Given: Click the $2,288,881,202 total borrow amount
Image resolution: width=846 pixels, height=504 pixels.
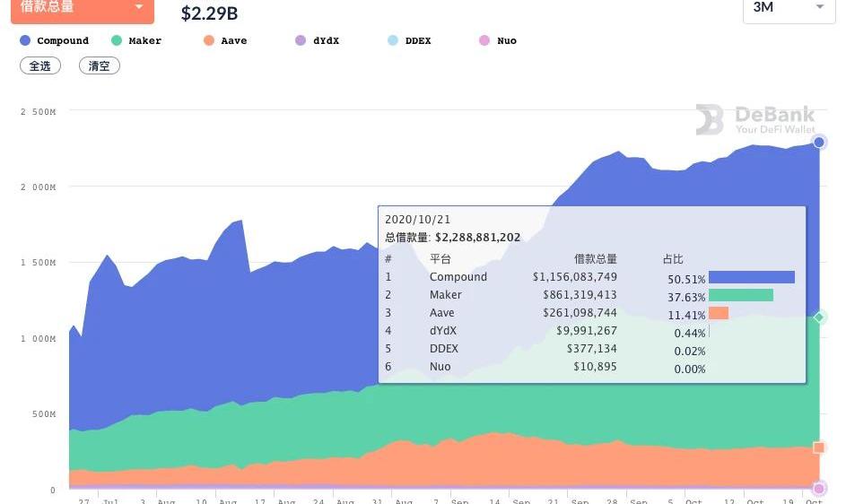Looking at the screenshot, I should pyautogui.click(x=477, y=238).
